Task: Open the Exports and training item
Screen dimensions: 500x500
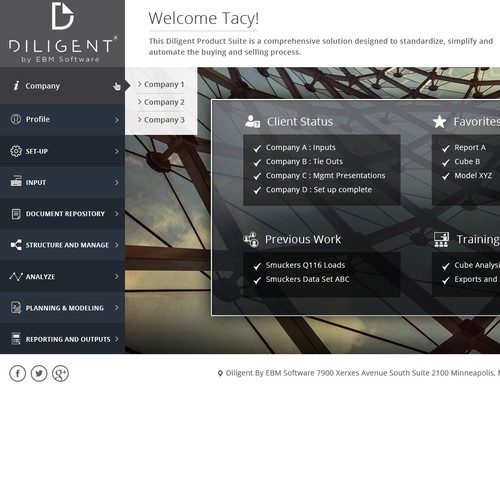Action: click(x=477, y=279)
